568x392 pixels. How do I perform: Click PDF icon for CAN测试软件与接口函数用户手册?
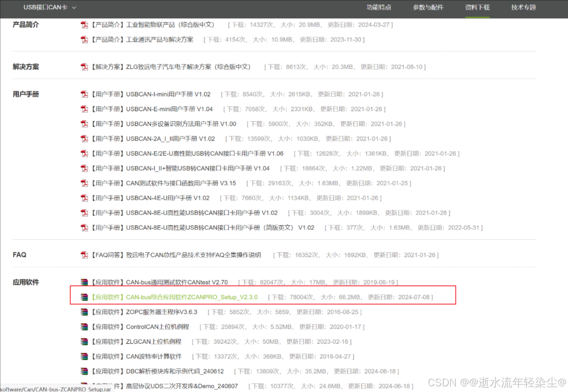click(84, 183)
